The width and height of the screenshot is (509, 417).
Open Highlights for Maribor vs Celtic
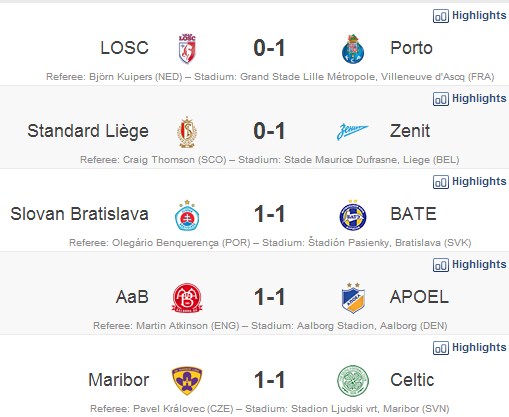point(469,348)
